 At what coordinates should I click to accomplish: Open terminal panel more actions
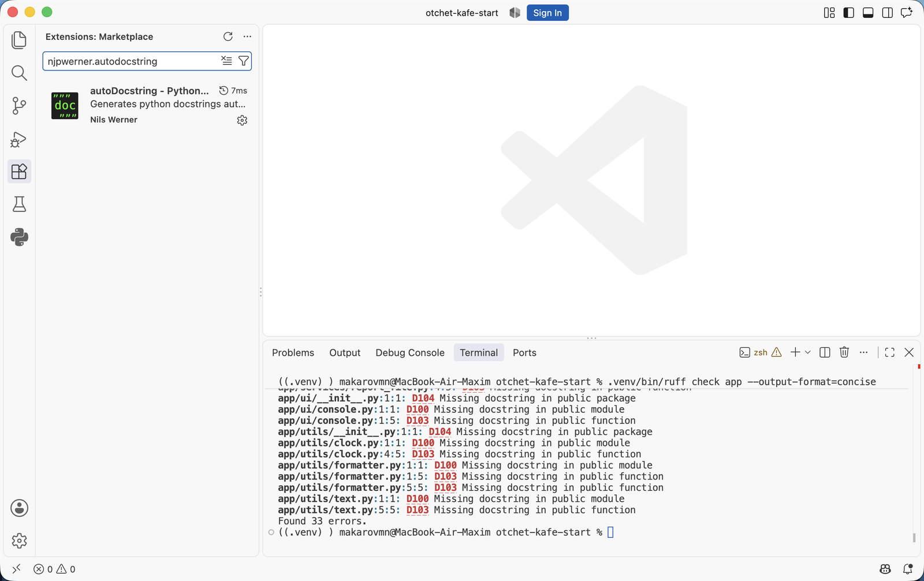coord(863,352)
